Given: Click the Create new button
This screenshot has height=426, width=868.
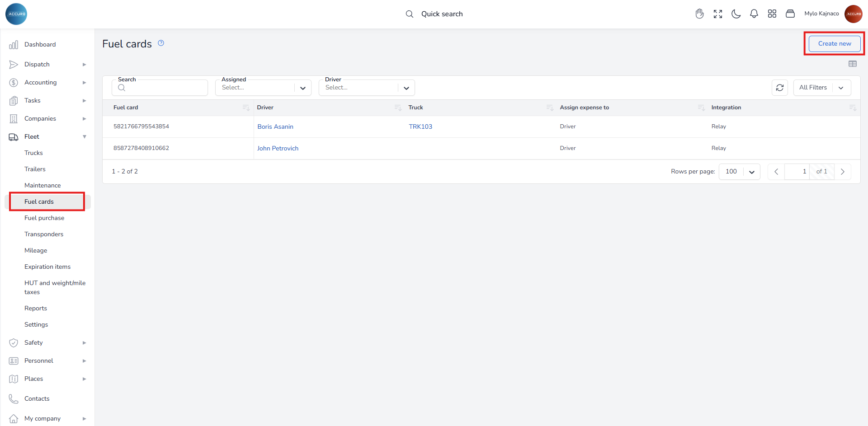Looking at the screenshot, I should click(834, 44).
